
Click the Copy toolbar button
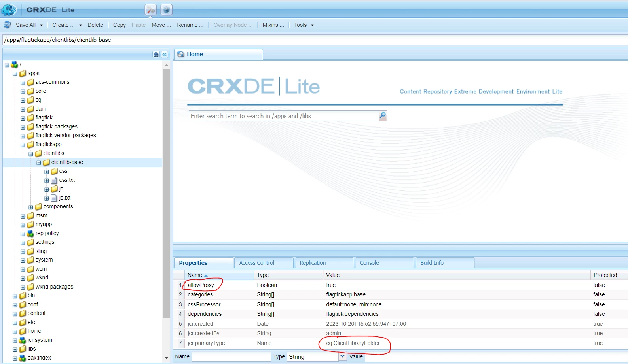pos(120,25)
